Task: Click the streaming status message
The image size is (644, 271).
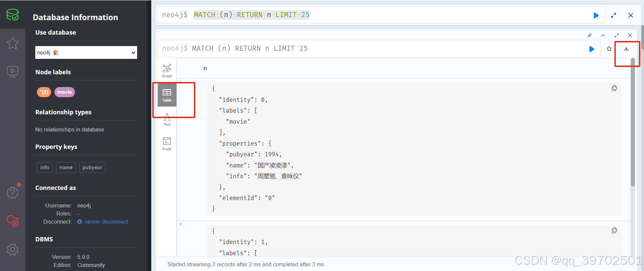Action: [x=246, y=264]
